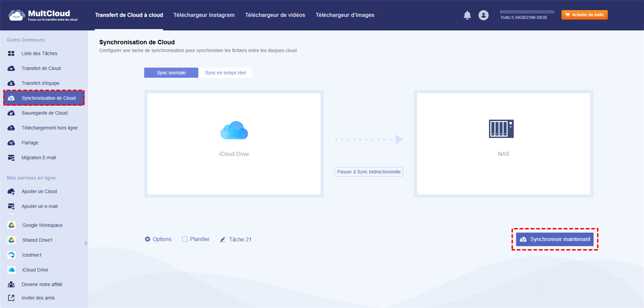644x308 pixels.
Task: Select the iCloud Drive source cloud icon
Action: coord(234,130)
